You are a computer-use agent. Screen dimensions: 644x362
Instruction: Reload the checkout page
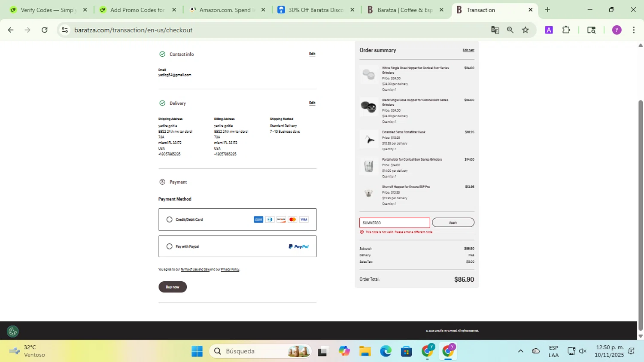click(x=45, y=30)
